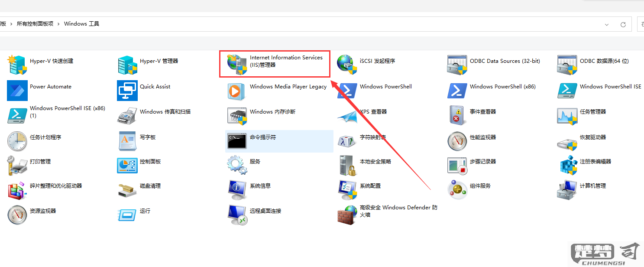Select the 磁盘清理 icon
The height and width of the screenshot is (267, 644).
[x=127, y=190]
